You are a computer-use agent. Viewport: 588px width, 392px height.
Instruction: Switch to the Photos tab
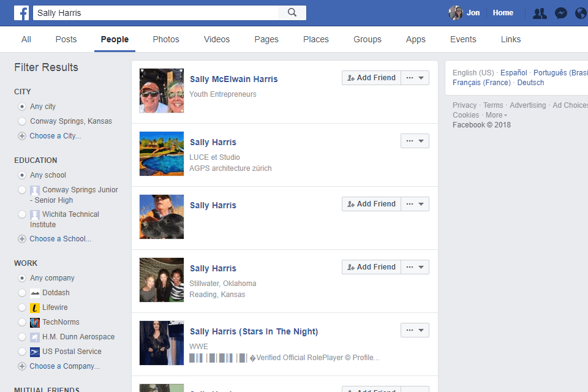coord(166,39)
